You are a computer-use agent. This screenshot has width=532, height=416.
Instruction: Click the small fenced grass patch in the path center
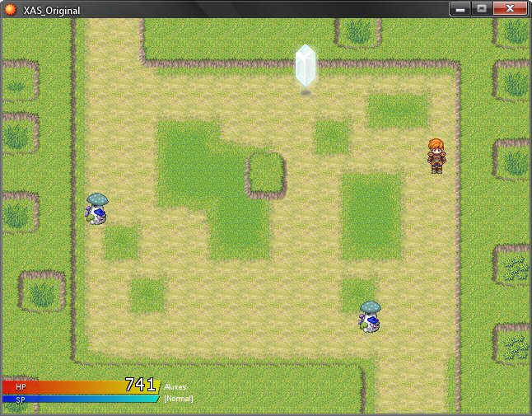(x=266, y=175)
